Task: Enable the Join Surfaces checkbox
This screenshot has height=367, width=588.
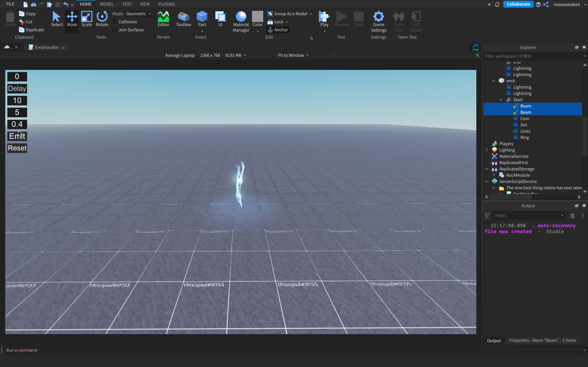Action: point(114,30)
